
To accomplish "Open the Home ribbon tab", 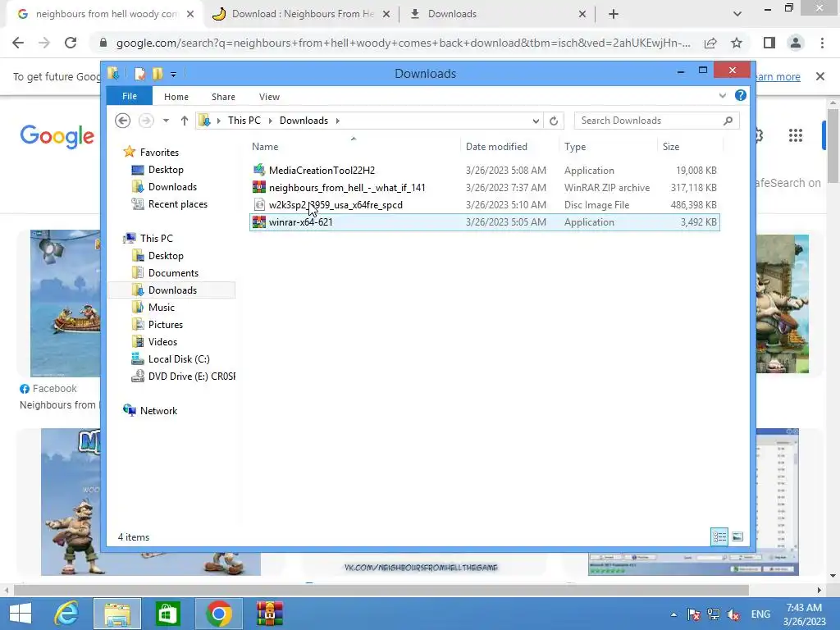I will coord(176,97).
